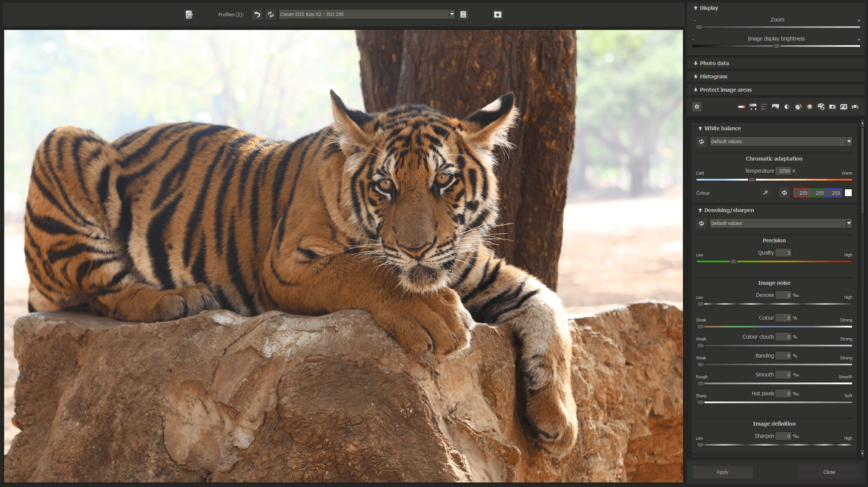Click the Denoise value field
The width and height of the screenshot is (868, 487).
click(x=783, y=295)
